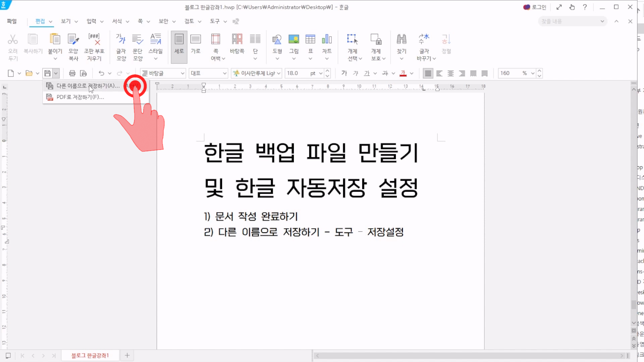The height and width of the screenshot is (362, 644).
Task: Expand the 이사만루체 Light font dropdown
Action: (279, 73)
